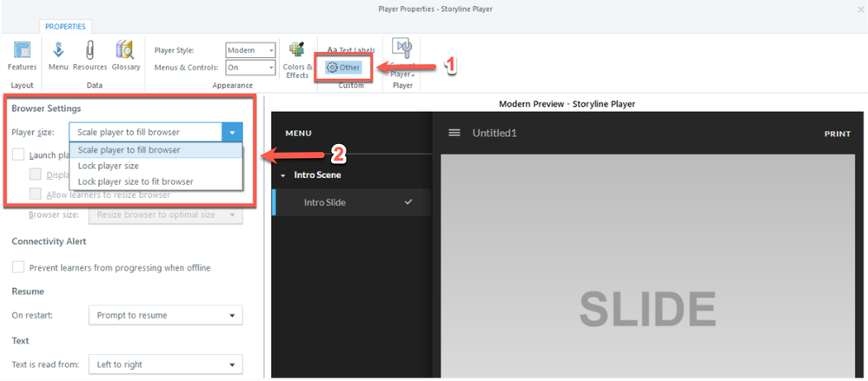Open the Current Player menu

[x=402, y=58]
